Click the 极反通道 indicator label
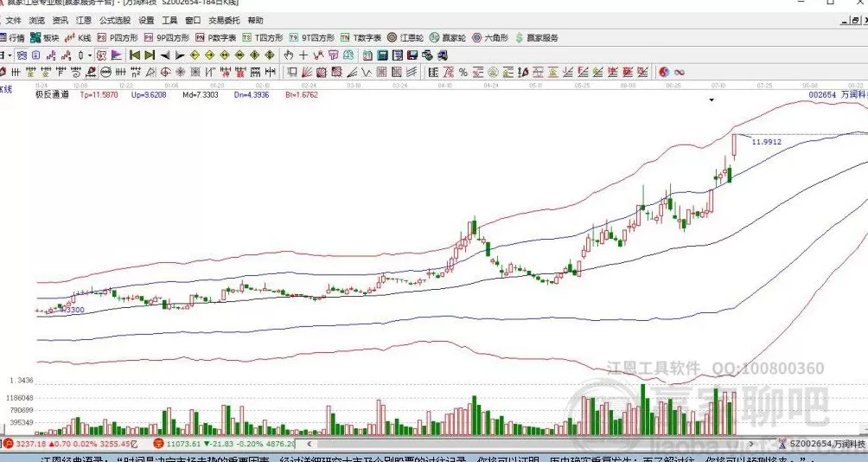Image resolution: width=868 pixels, height=462 pixels. 52,95
